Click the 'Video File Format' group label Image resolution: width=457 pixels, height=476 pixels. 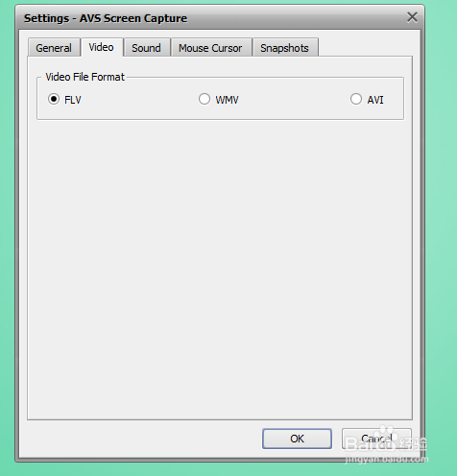tap(84, 77)
